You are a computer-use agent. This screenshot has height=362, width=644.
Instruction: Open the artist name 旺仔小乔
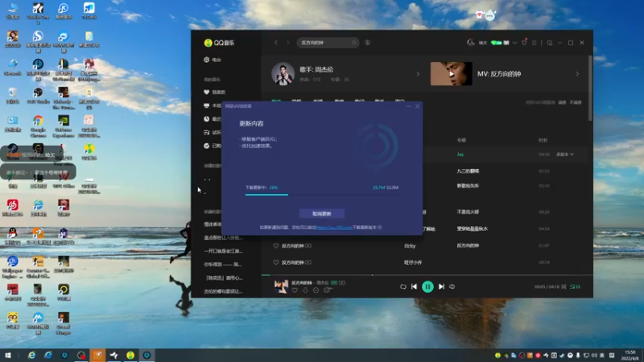point(413,262)
